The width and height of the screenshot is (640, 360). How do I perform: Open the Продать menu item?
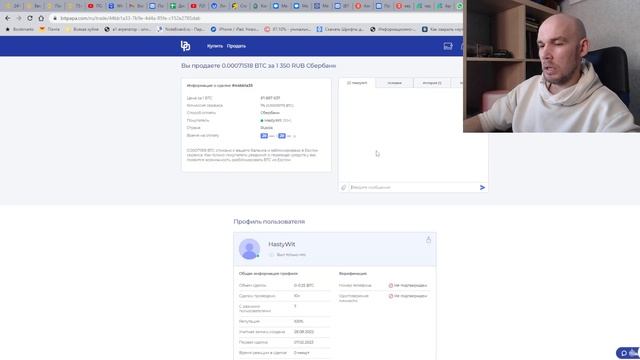(236, 46)
